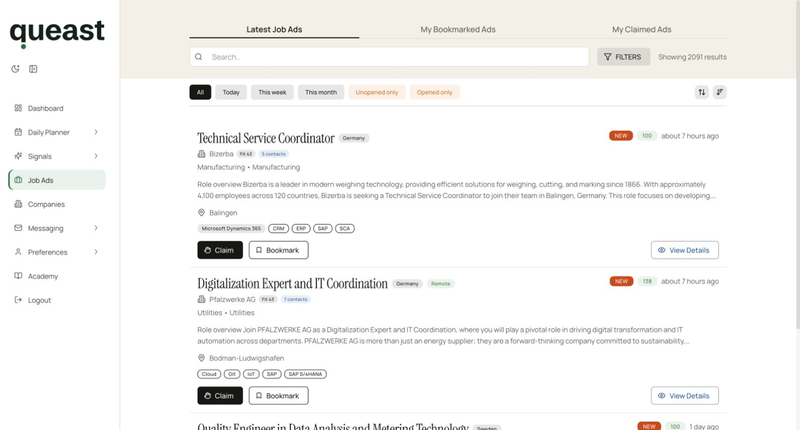Switch to My Bookmarked Ads tab
The width and height of the screenshot is (800, 430).
pyautogui.click(x=458, y=30)
